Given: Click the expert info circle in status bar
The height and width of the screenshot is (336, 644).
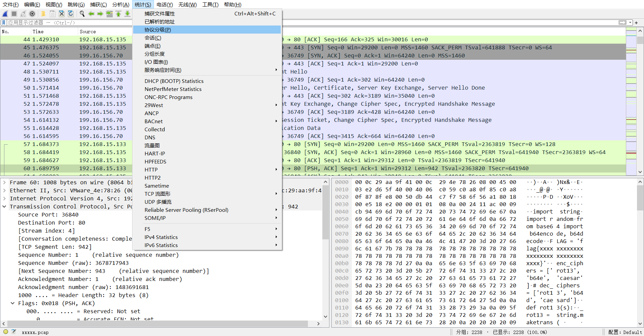Looking at the screenshot, I should pos(6,332).
